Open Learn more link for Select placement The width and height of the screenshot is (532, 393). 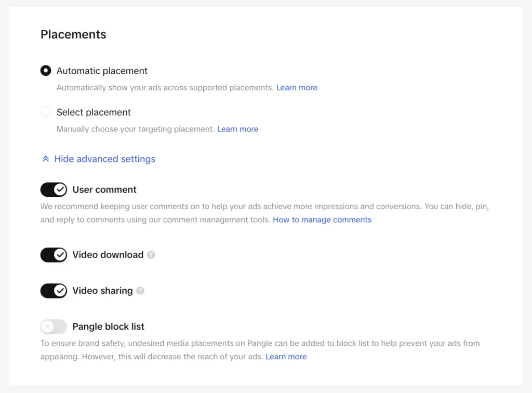[237, 129]
